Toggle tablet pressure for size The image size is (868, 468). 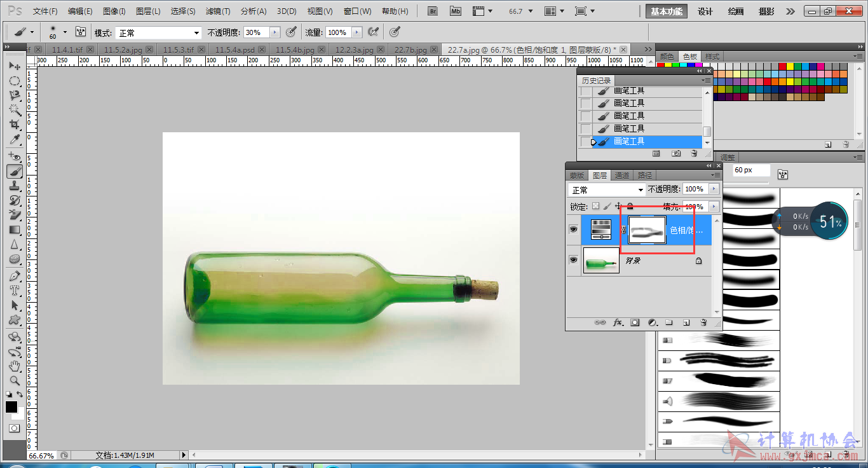point(394,32)
